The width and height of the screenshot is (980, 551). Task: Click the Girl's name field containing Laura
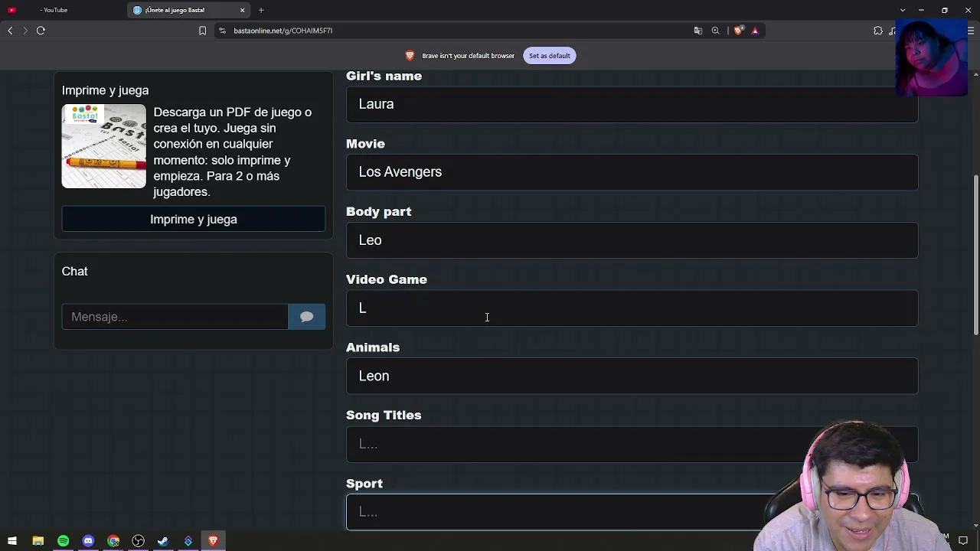(x=632, y=104)
